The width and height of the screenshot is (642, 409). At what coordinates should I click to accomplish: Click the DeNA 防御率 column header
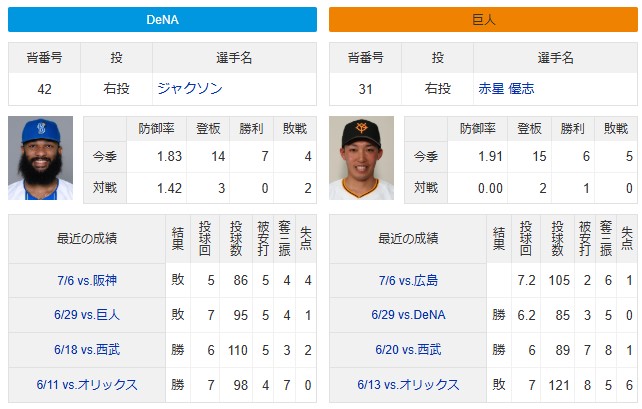pos(156,129)
